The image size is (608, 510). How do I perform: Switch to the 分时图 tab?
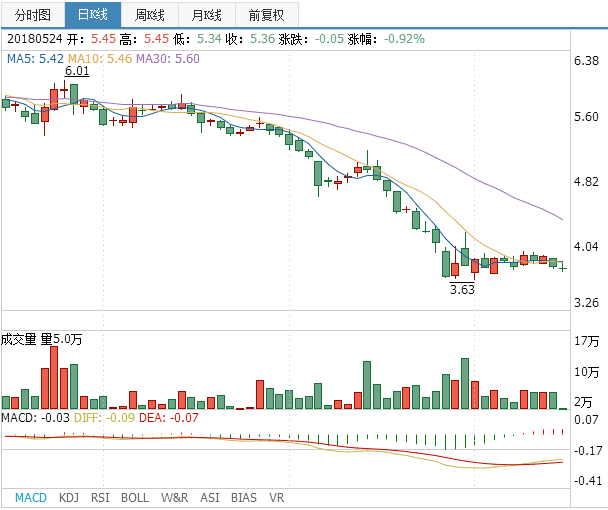click(x=33, y=15)
